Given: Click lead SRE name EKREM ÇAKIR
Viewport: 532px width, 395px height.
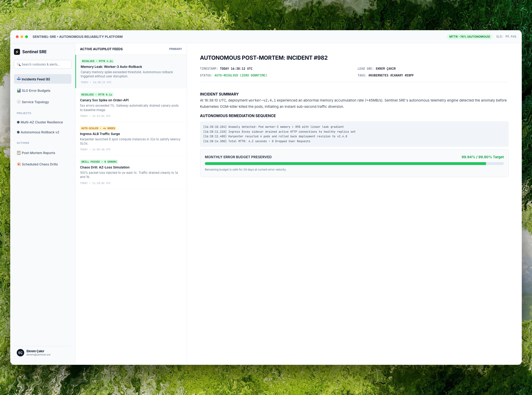Looking at the screenshot, I should point(386,69).
